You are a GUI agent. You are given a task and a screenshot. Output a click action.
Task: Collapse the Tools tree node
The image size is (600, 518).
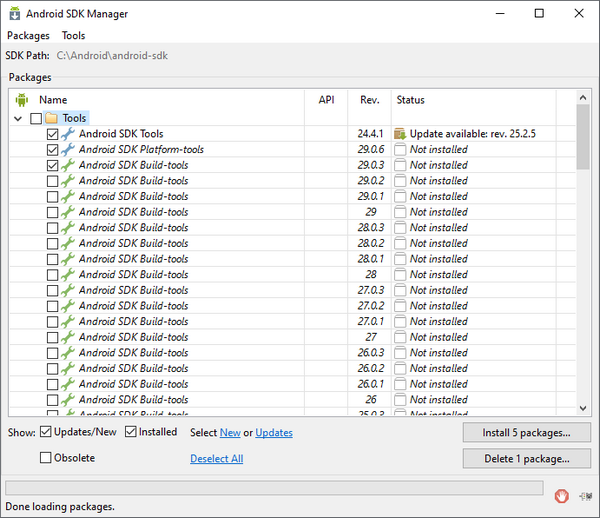pos(18,119)
